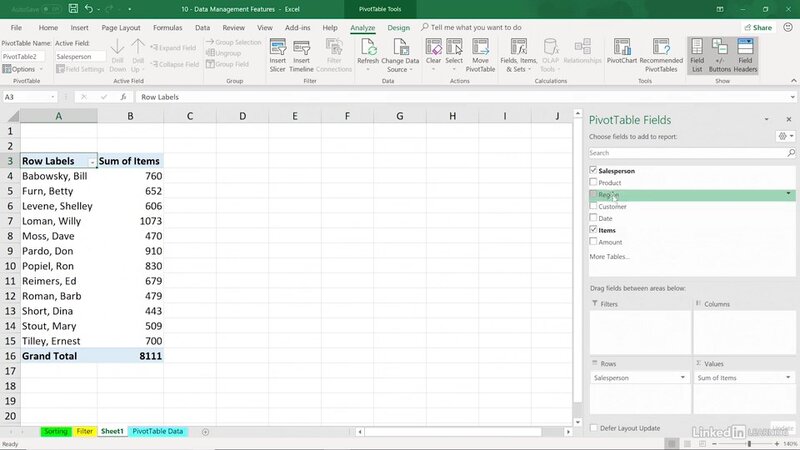Refresh the PivotTable data
800x450 pixels.
pos(368,56)
